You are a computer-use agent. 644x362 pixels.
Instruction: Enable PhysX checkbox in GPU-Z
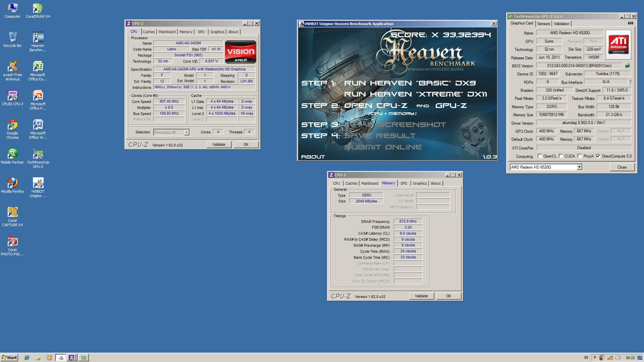(580, 156)
